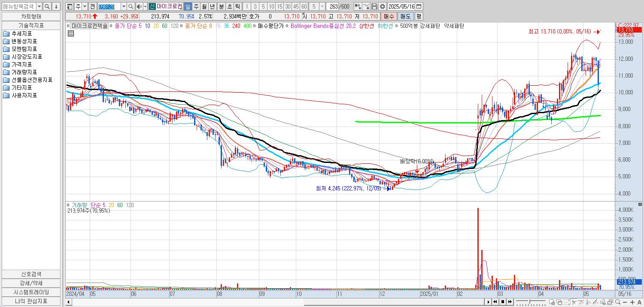
Task: Choose the 60 interval button
Action: pyautogui.click(x=304, y=6)
